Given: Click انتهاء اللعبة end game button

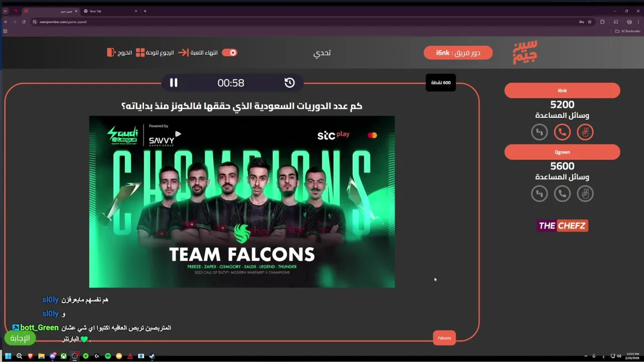Looking at the screenshot, I should click(x=198, y=53).
